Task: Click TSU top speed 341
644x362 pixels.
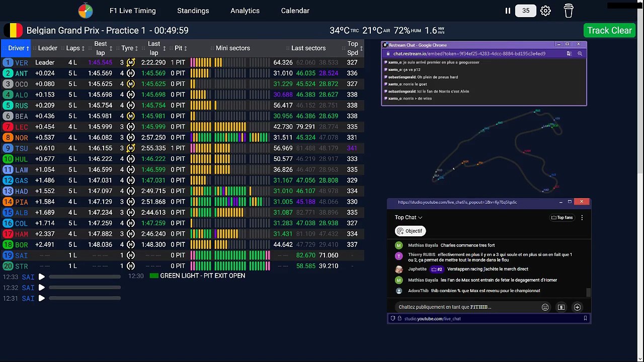Action: 352,148
